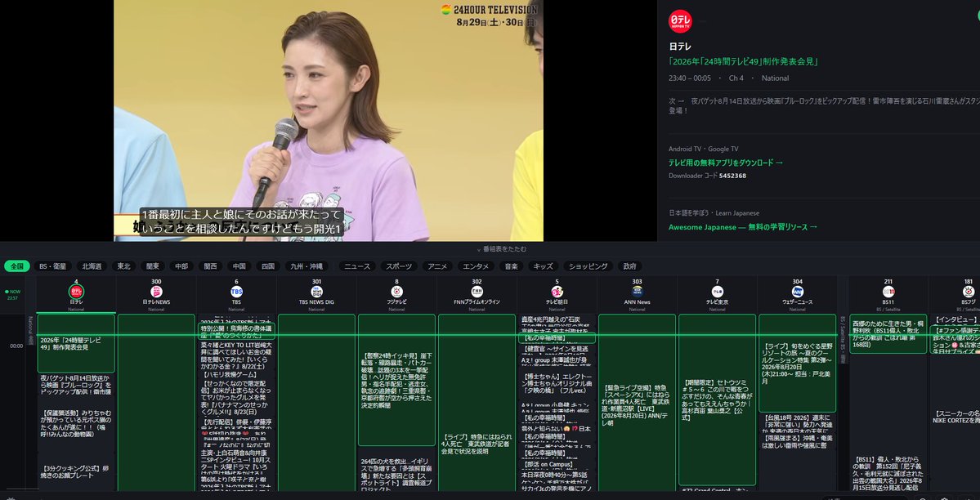Click the video player showing 24HOUR TELEVISION
980x500 pixels.
tap(328, 120)
